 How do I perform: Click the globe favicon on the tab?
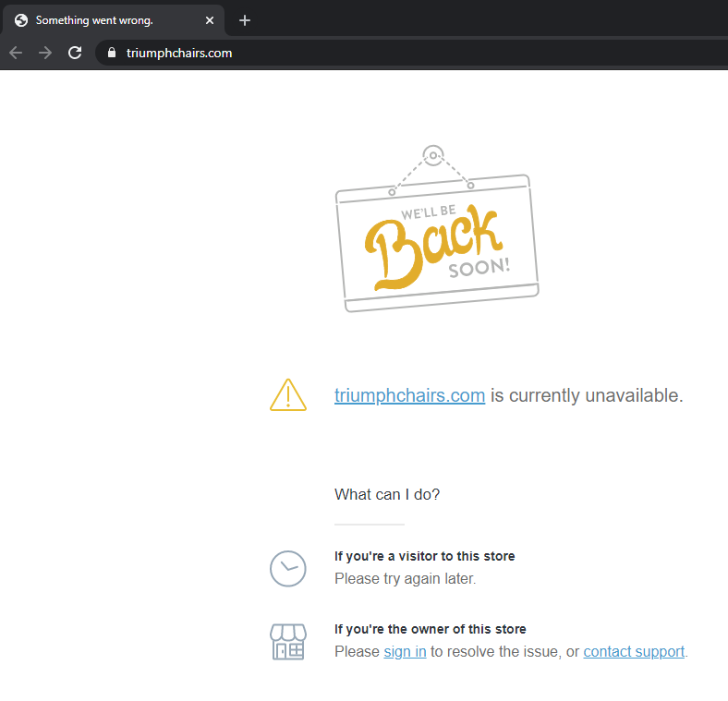pos(21,20)
